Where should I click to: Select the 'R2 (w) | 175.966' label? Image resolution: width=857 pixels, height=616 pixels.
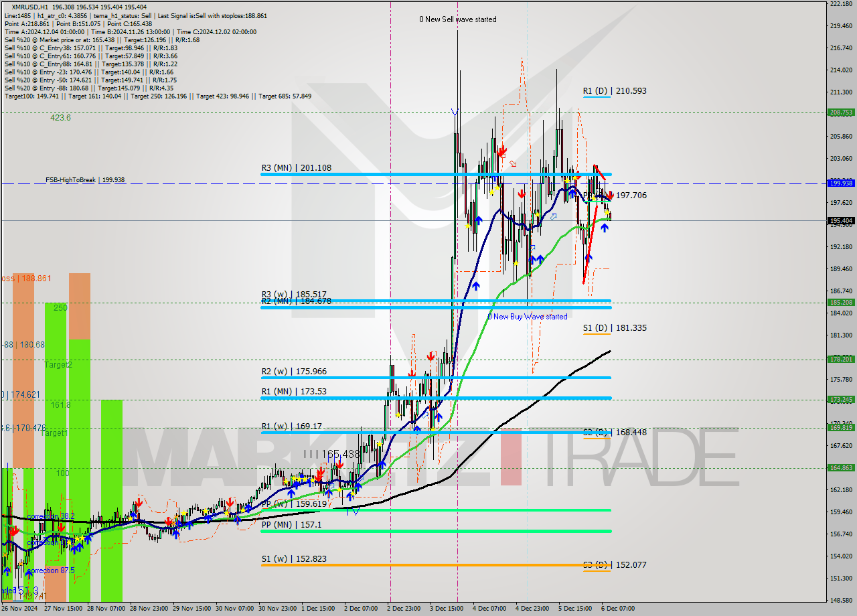coord(294,371)
